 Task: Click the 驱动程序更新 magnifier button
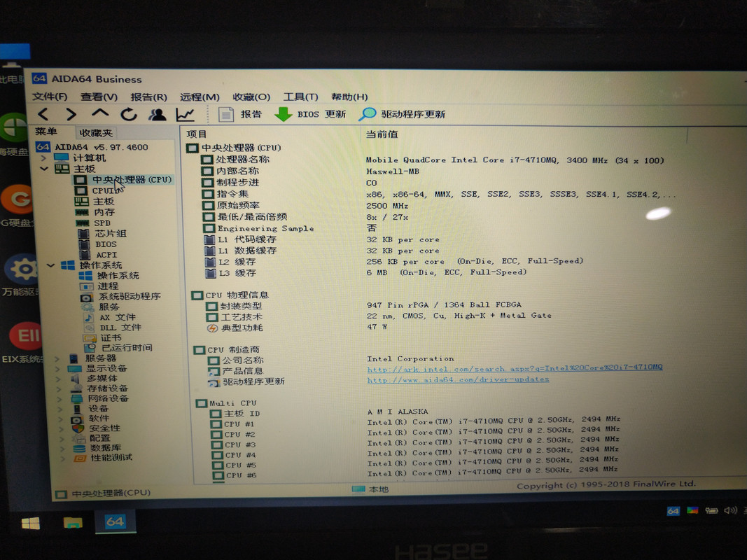tap(403, 114)
